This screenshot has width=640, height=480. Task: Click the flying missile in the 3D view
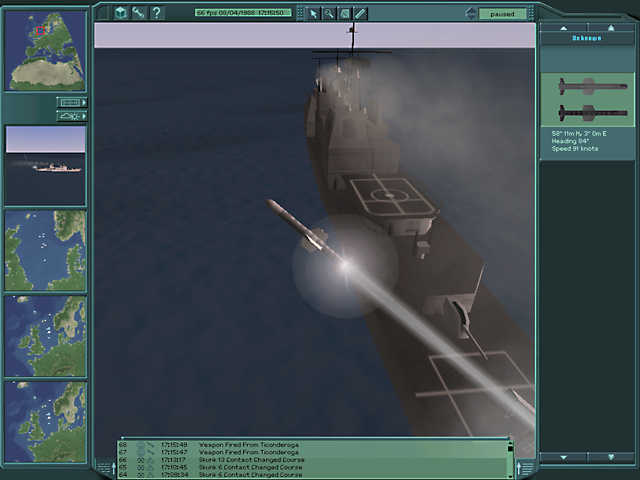[307, 234]
